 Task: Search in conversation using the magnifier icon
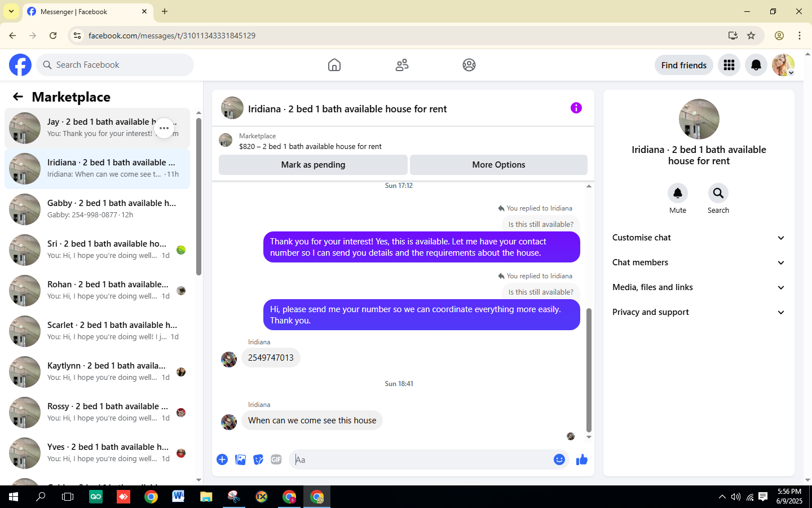coord(718,193)
